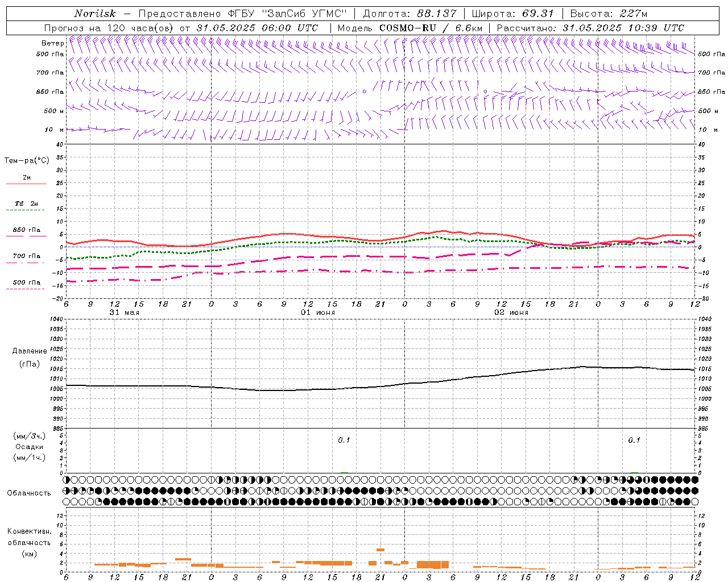The width and height of the screenshot is (728, 582).
Task: Click the "(мм/3ч.)" precipitation unit label
Action: [30, 436]
